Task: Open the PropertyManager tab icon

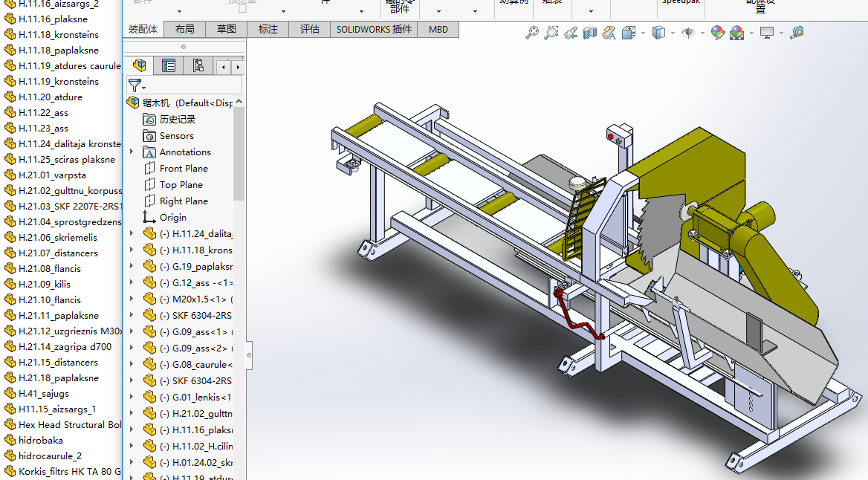Action: 169,66
